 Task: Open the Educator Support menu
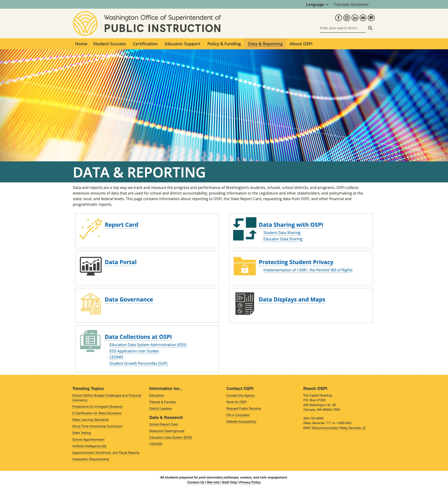pyautogui.click(x=182, y=44)
